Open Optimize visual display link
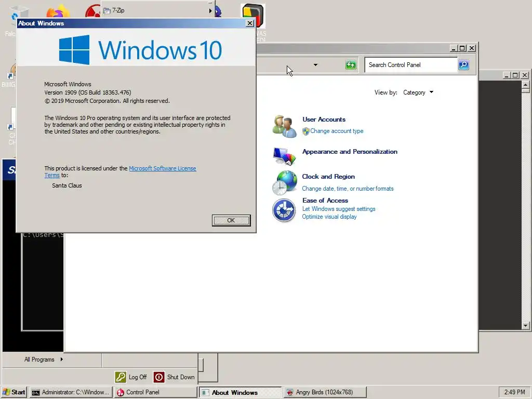Viewport: 532px width, 399px height. click(329, 217)
